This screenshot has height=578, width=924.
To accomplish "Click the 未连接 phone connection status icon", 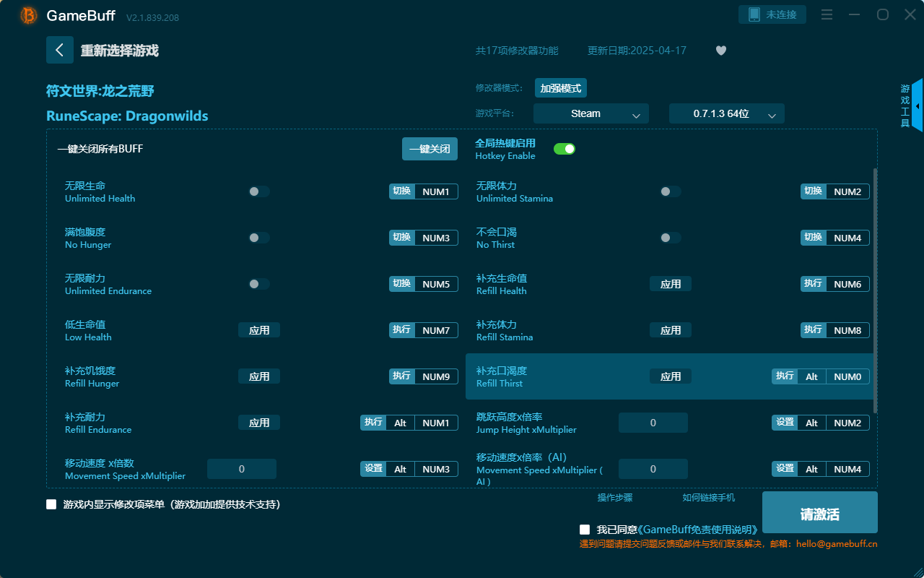I will coord(772,14).
